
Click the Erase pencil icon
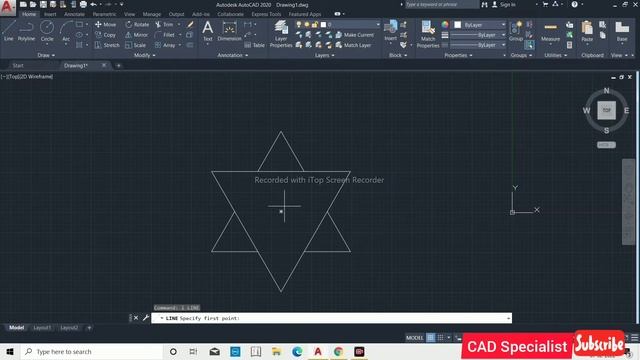190,24
